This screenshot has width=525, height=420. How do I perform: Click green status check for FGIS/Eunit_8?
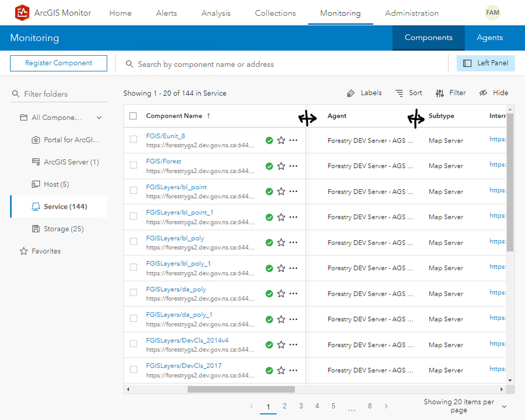269,140
